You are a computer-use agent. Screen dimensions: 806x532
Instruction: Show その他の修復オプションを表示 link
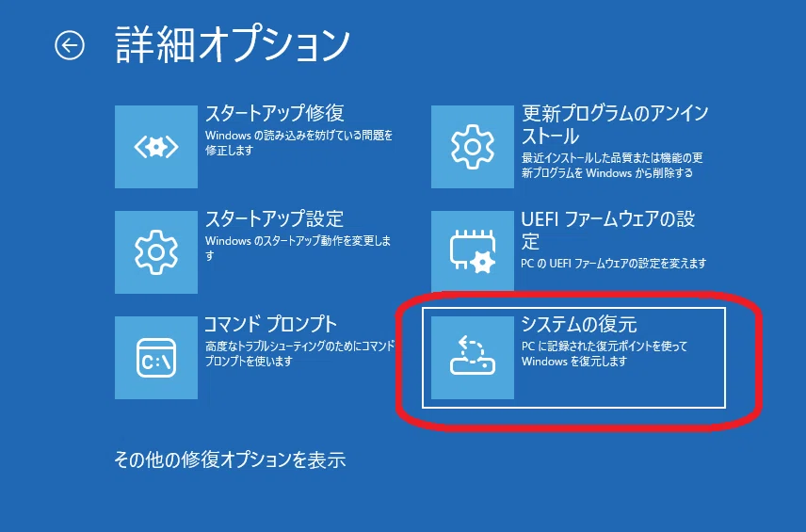click(x=230, y=459)
